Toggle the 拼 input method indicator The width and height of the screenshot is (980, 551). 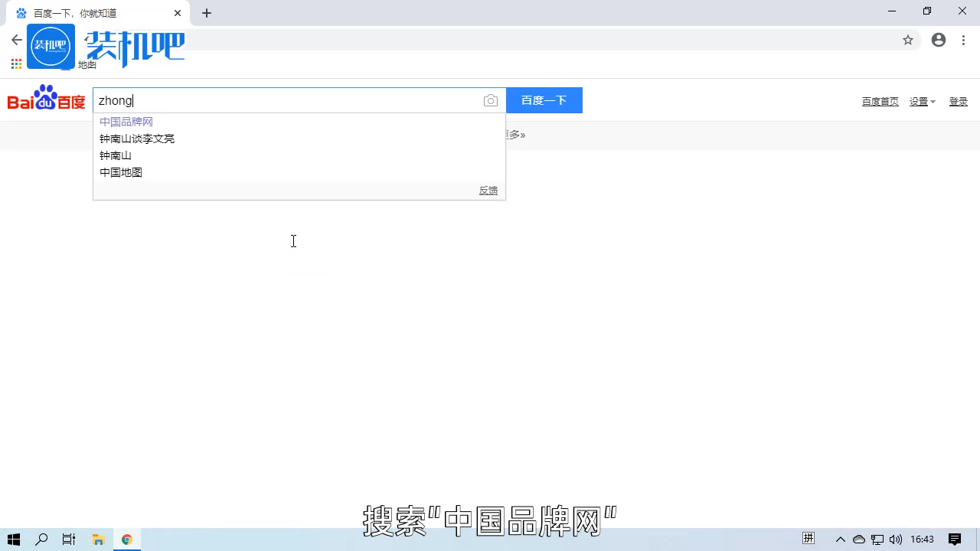point(808,539)
